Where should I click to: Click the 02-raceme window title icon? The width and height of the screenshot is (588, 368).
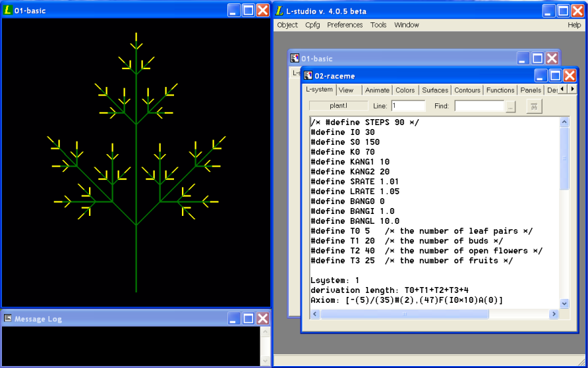309,76
